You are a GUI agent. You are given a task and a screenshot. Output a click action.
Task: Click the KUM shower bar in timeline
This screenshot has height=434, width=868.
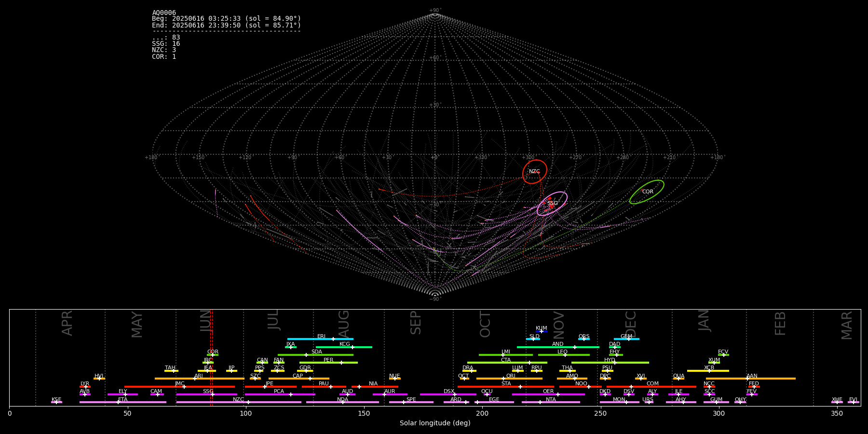pyautogui.click(x=542, y=331)
